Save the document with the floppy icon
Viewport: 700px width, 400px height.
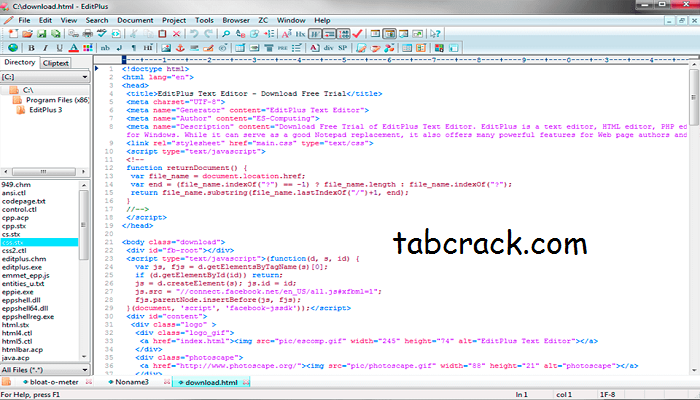tap(42, 33)
